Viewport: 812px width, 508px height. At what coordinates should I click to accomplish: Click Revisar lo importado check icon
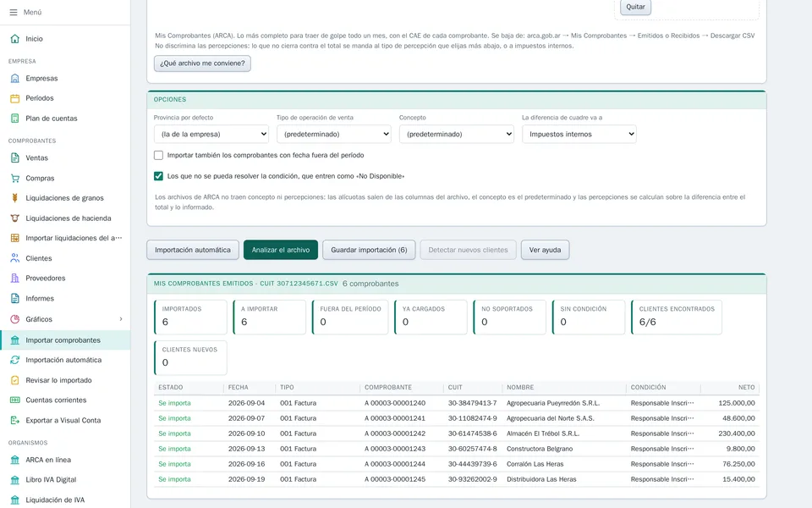point(15,380)
